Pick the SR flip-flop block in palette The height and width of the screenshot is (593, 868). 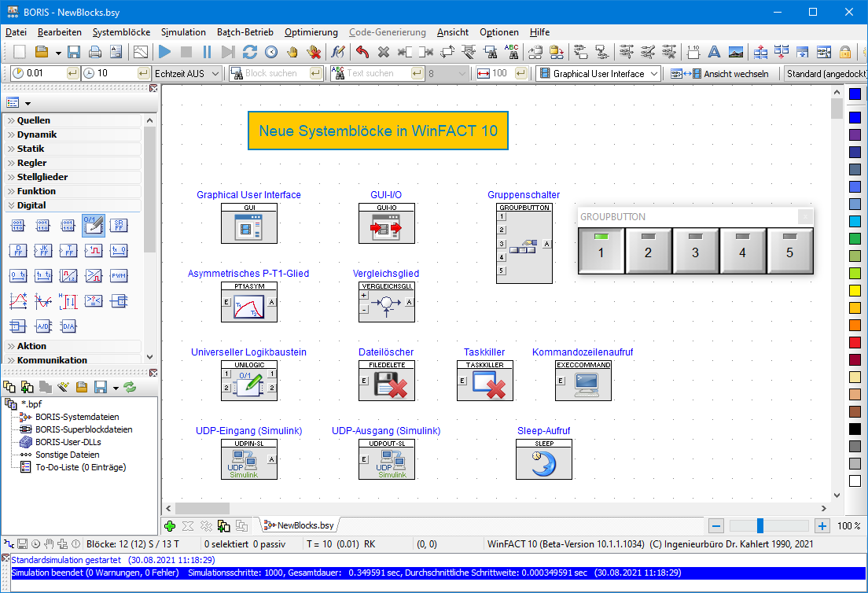pos(119,226)
